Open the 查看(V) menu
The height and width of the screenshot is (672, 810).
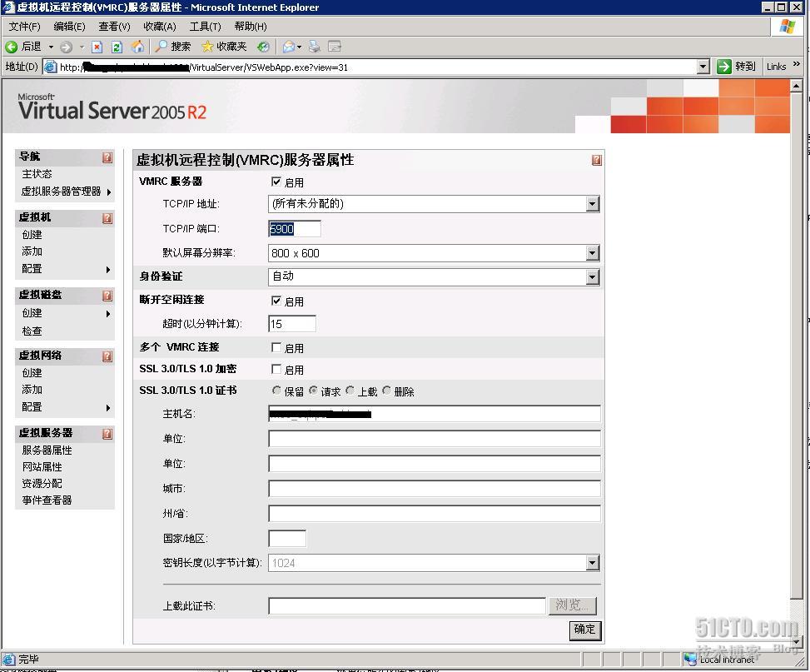click(x=114, y=27)
